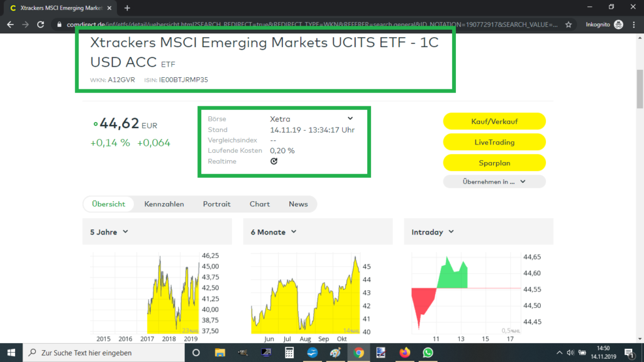Select the Übersicht tab
Screen dimensions: 644x362
[x=108, y=204]
